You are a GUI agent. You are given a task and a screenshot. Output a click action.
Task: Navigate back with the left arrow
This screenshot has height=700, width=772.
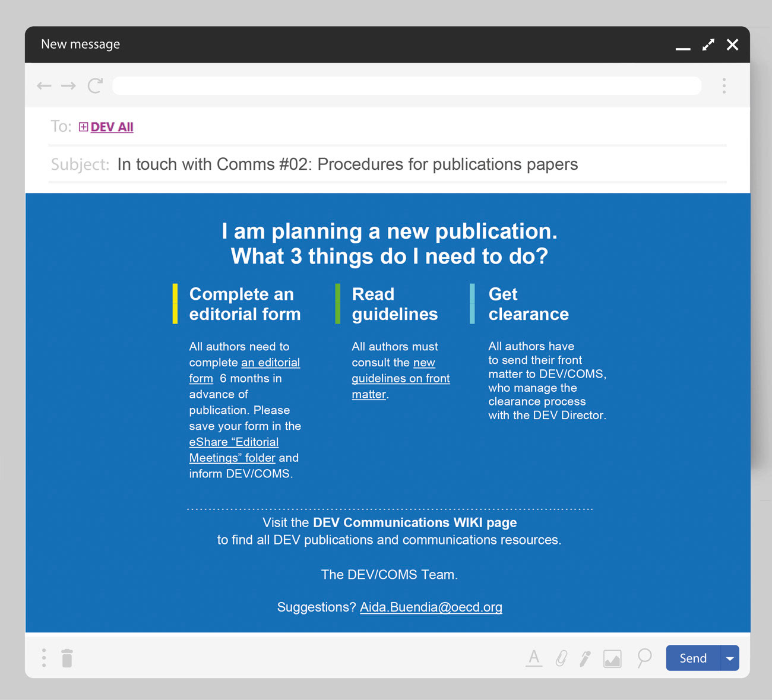pyautogui.click(x=44, y=85)
